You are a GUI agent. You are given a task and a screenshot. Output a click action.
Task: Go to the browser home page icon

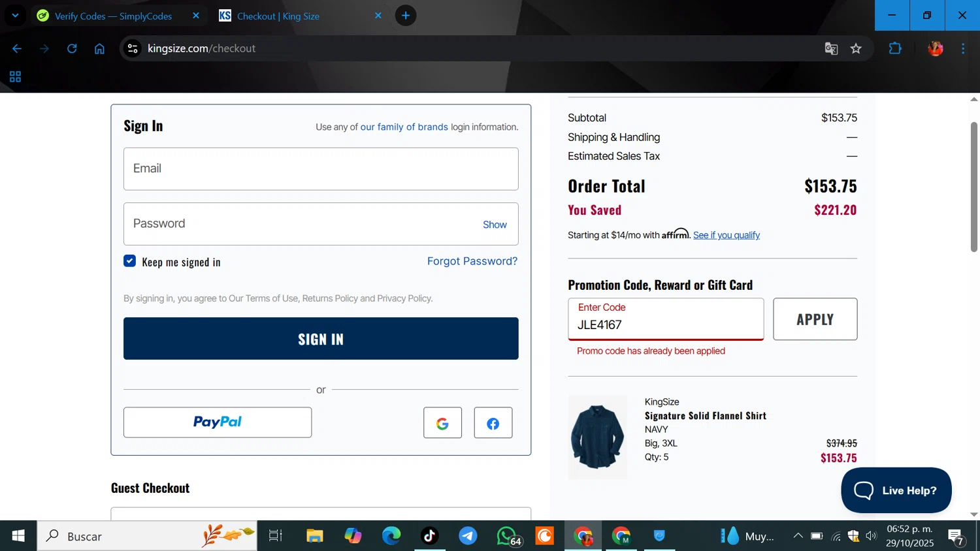click(99, 48)
